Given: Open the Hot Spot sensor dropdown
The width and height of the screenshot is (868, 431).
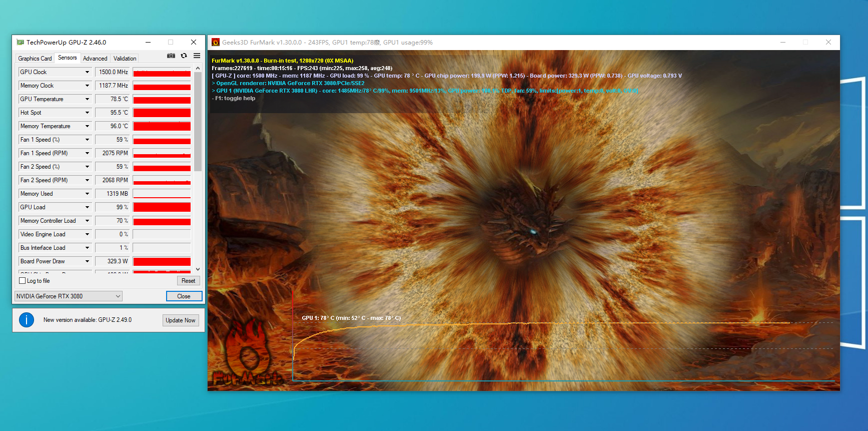Looking at the screenshot, I should pos(87,113).
